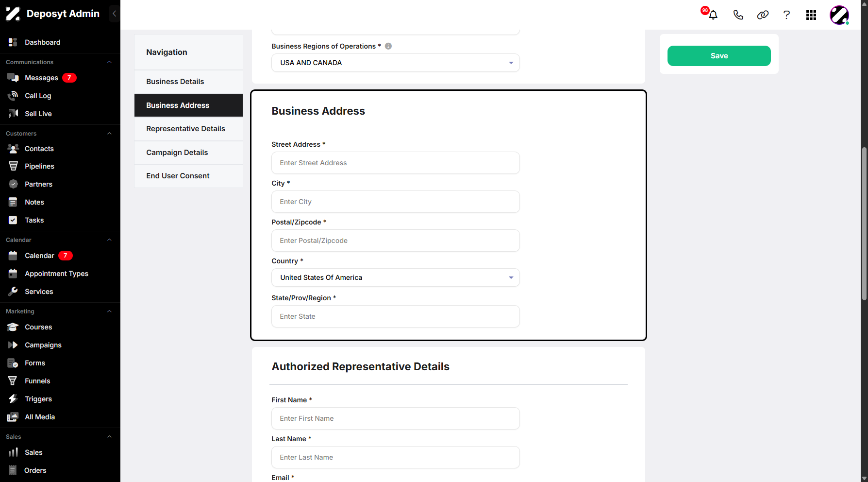
Task: Click the Postal/Zipcode input field
Action: (x=395, y=241)
